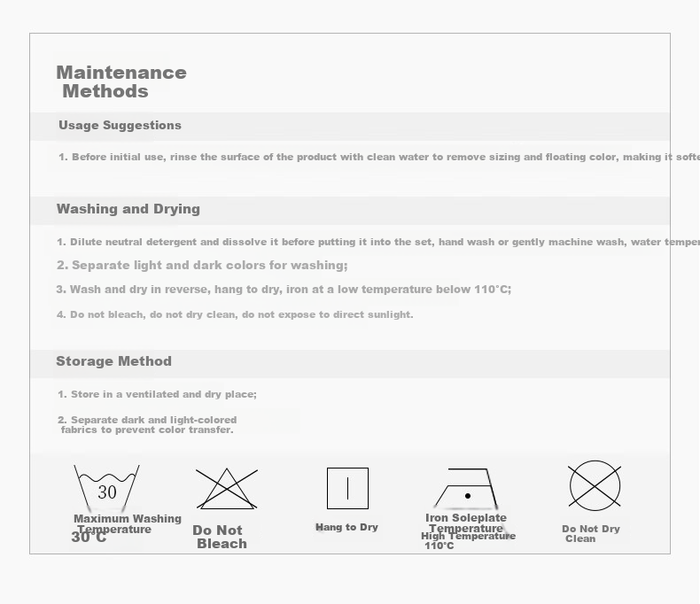Screen dimensions: 700x604
Task: Select the prevent color transfer storage note
Action: (x=147, y=425)
